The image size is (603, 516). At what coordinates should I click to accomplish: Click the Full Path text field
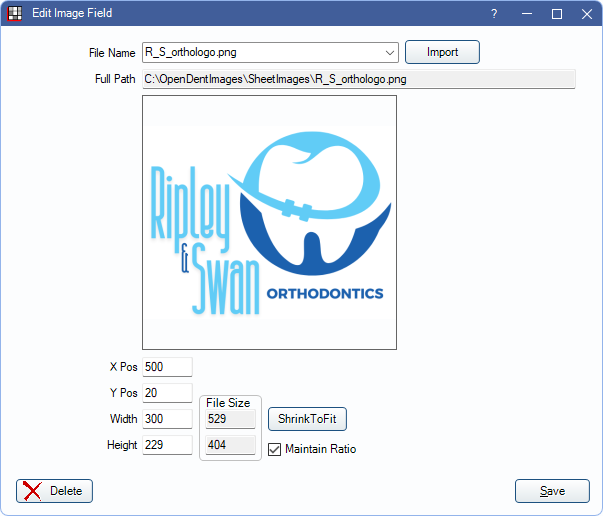358,78
